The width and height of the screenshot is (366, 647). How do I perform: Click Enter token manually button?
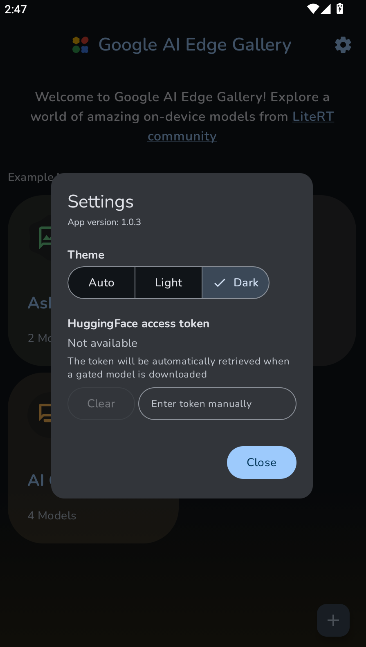217,404
